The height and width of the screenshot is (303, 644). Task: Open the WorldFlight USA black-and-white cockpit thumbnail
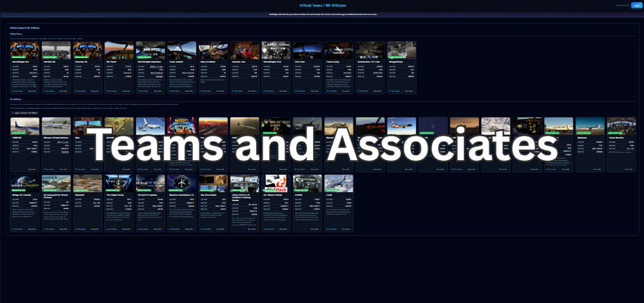coord(275,50)
